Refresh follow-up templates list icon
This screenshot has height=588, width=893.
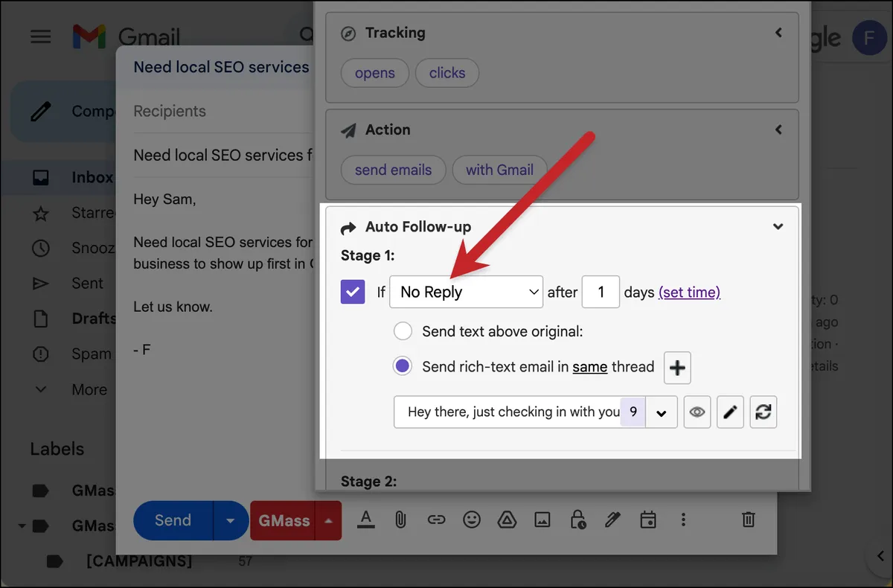point(763,412)
